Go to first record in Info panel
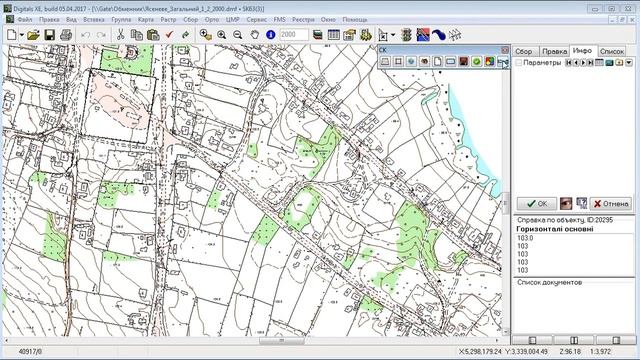The width and height of the screenshot is (640, 360). click(569, 63)
